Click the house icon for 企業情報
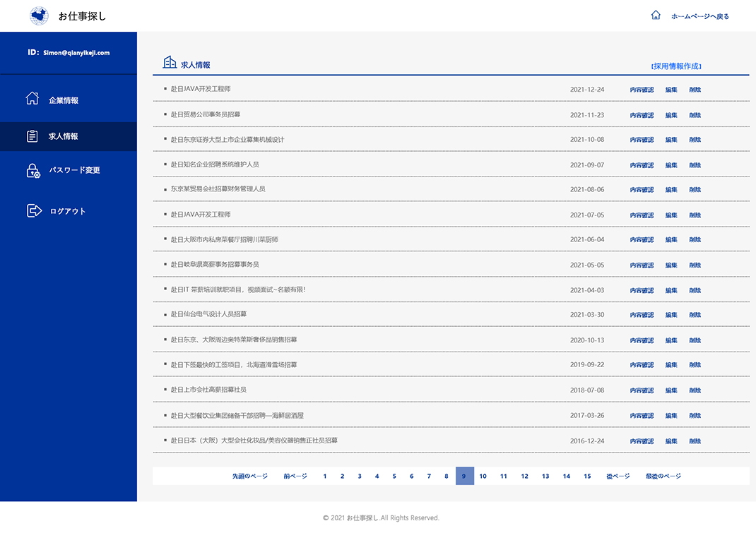The height and width of the screenshot is (533, 756). point(33,99)
